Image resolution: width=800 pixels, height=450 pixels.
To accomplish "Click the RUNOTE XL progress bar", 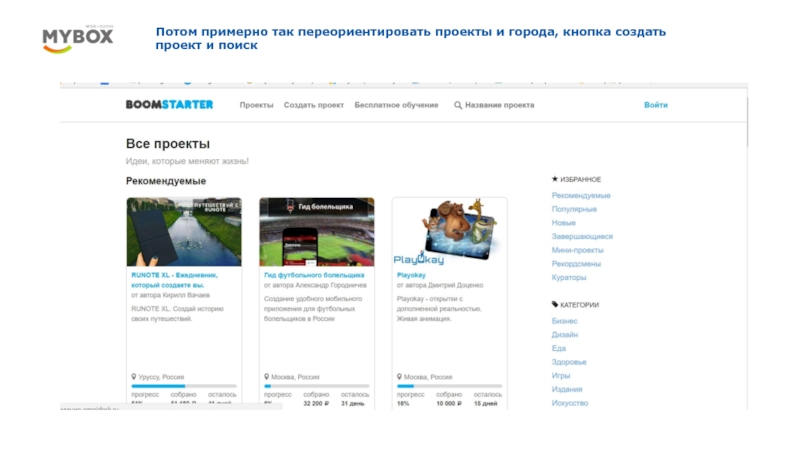I will pos(184,386).
